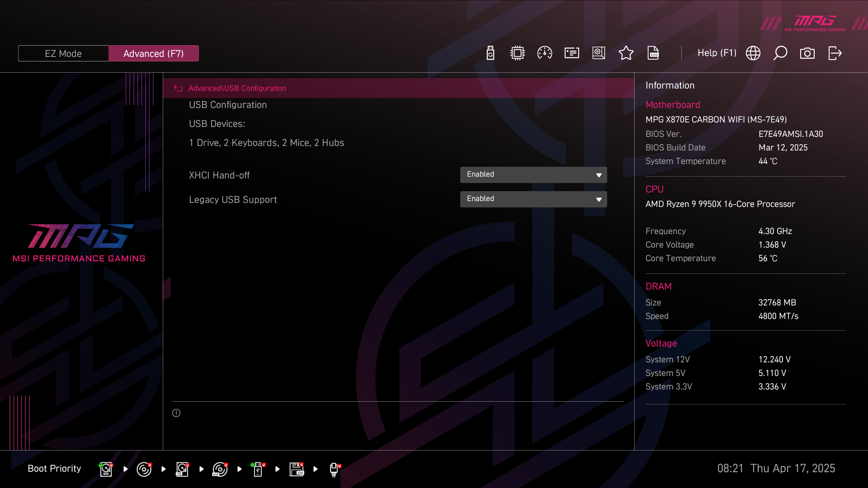Open the XHCI Hand-off dropdown

click(533, 175)
